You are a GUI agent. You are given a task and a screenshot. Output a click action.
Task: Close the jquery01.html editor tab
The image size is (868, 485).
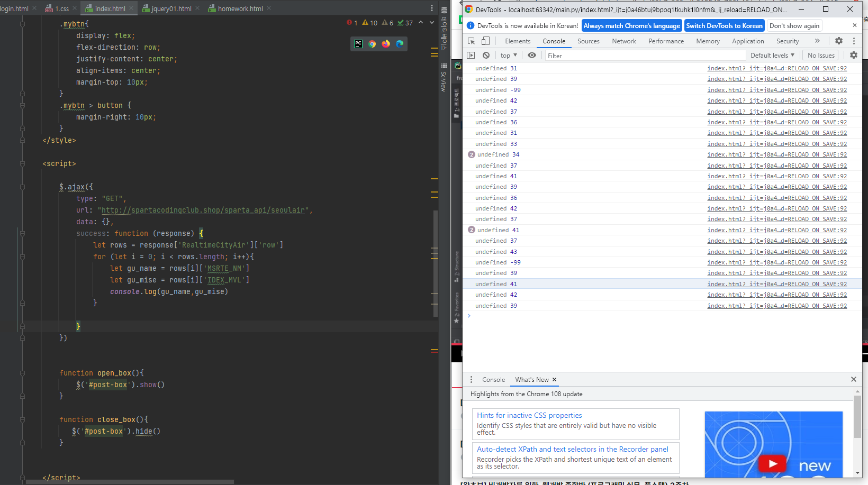(x=197, y=8)
